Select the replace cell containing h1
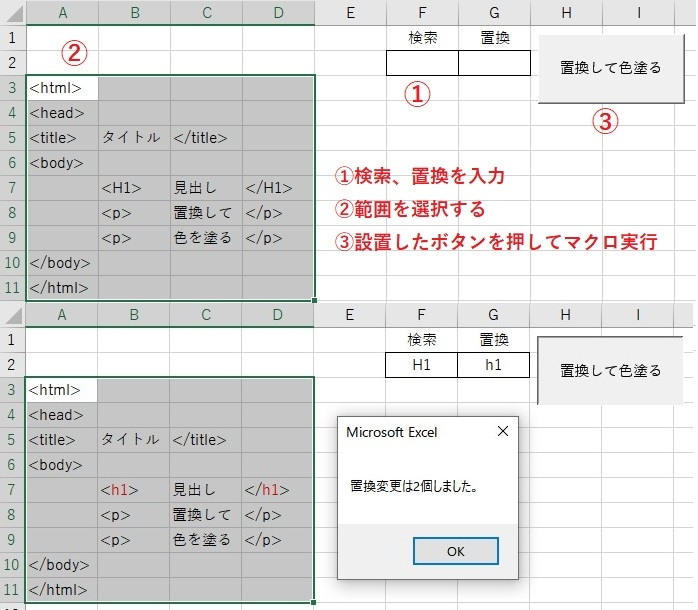The image size is (698, 610). [493, 365]
